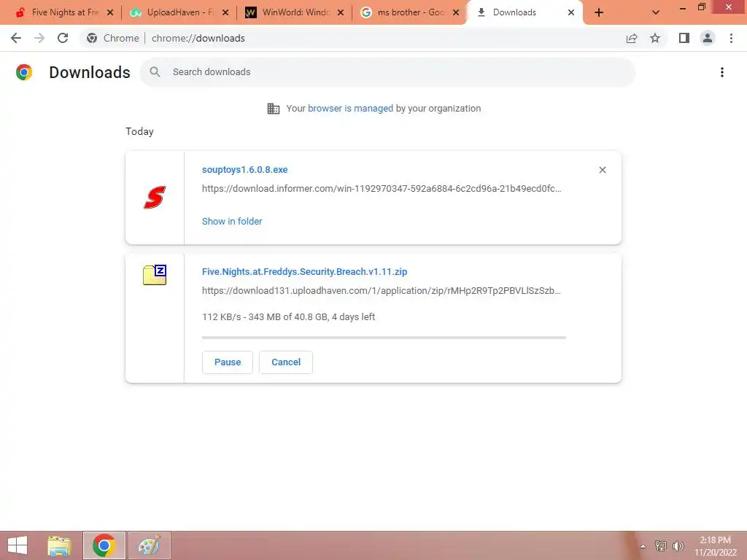Open the browser is managed link
This screenshot has height=560, width=747.
pos(351,109)
